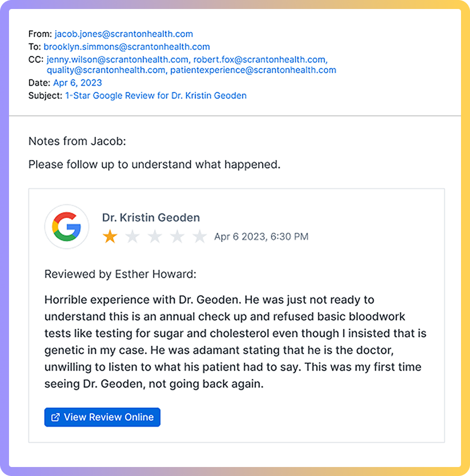Screen dimensions: 470x476
Task: Click the fourth gray rating star
Action: [177, 237]
